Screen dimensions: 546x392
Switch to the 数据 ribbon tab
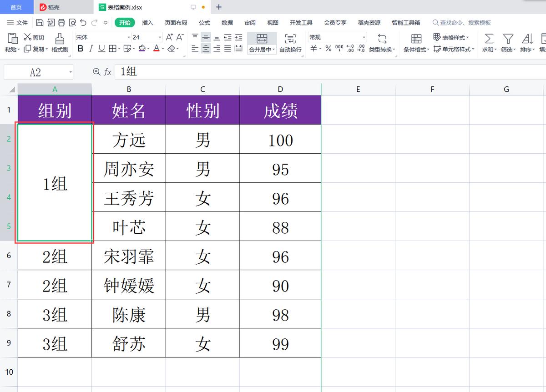[227, 22]
